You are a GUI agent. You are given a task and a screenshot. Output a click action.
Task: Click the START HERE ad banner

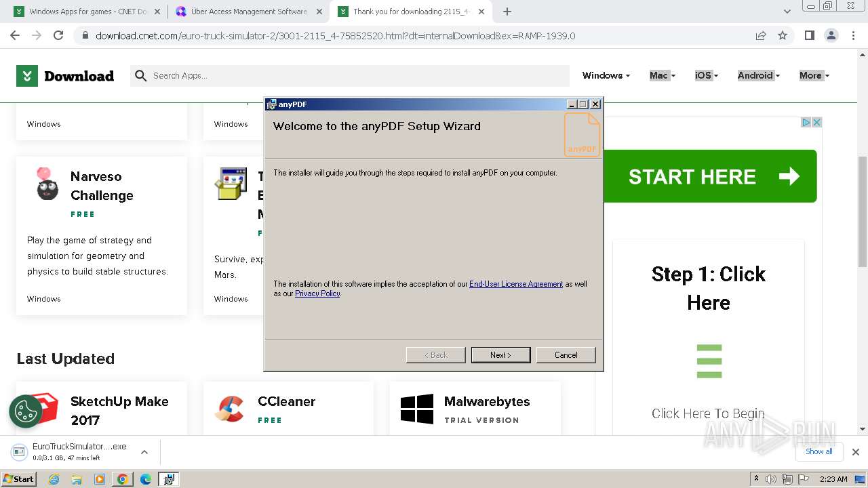(710, 176)
